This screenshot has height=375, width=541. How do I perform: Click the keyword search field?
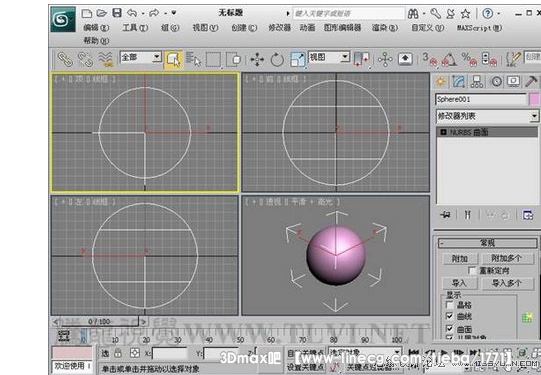click(348, 14)
